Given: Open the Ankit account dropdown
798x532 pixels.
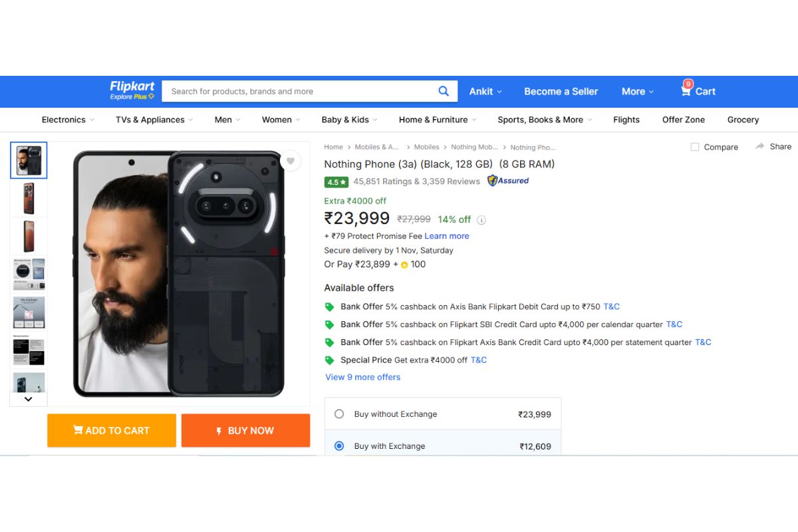Looking at the screenshot, I should click(485, 92).
